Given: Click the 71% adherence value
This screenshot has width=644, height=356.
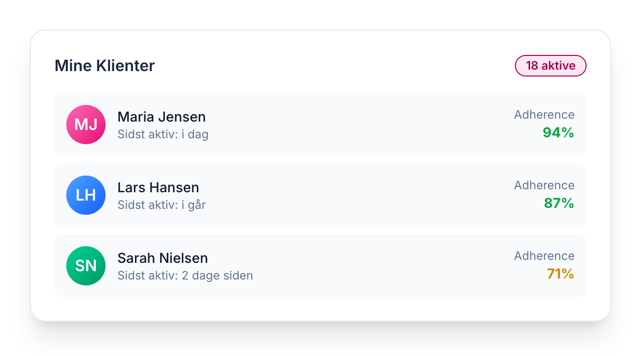Looking at the screenshot, I should pos(560,274).
